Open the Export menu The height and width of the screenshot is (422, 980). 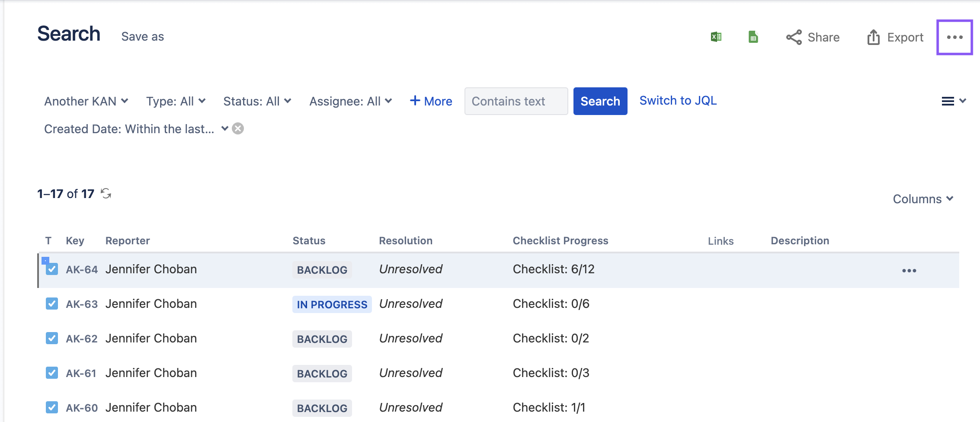click(895, 37)
